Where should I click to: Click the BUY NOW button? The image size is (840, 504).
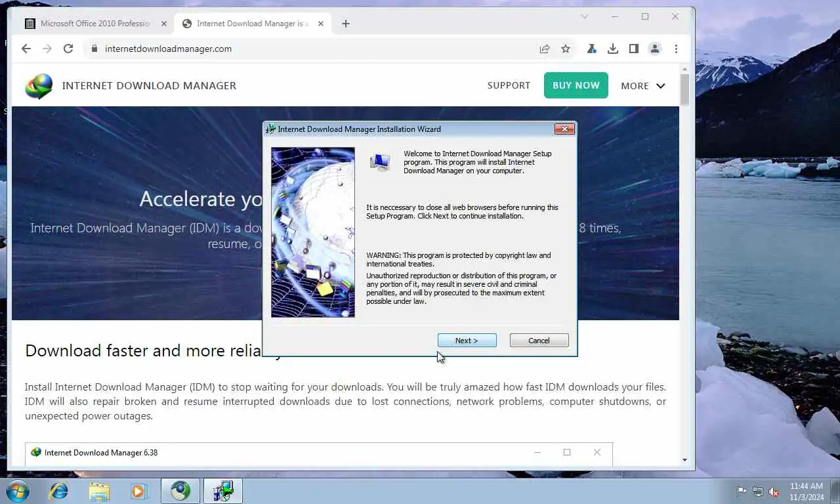(x=576, y=85)
